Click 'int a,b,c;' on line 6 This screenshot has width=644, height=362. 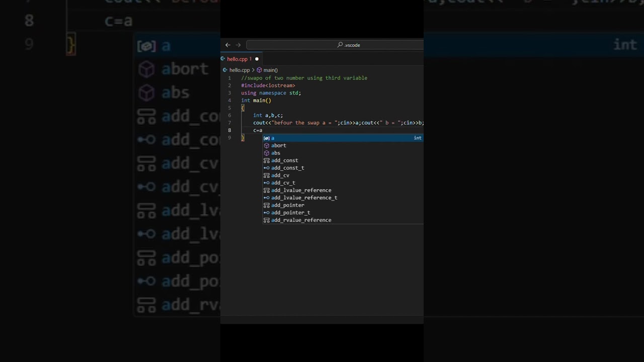point(268,115)
